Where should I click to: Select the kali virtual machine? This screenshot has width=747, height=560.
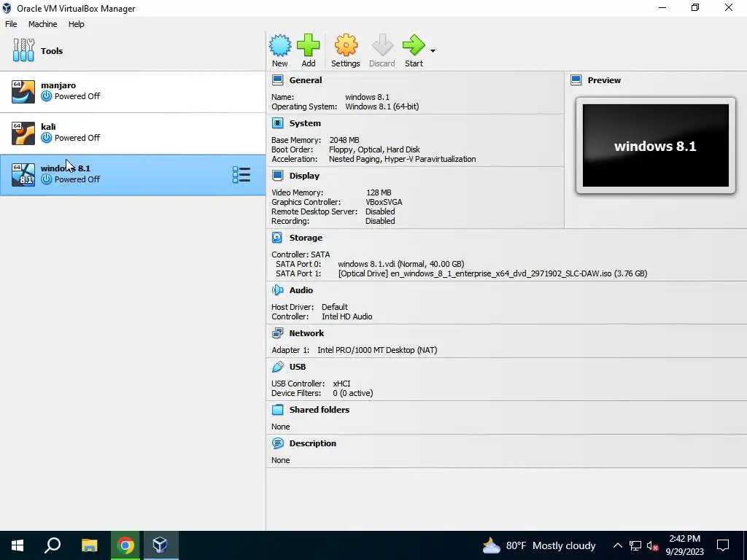(x=133, y=133)
